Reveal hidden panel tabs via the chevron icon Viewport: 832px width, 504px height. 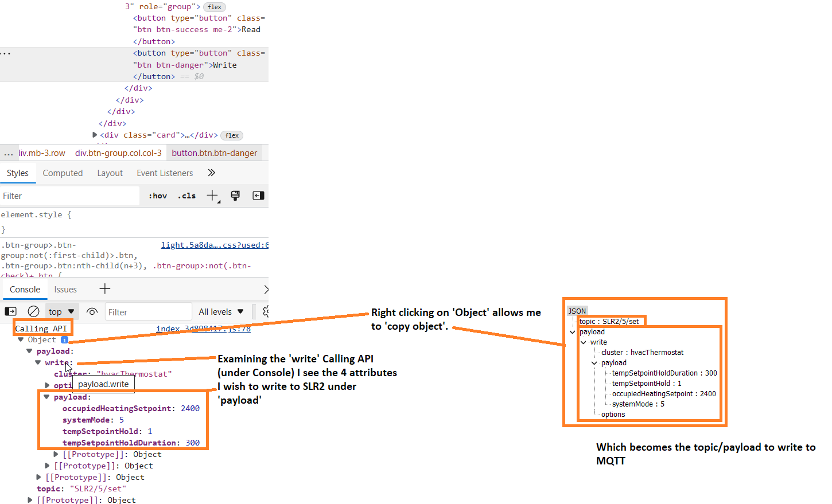pyautogui.click(x=211, y=173)
